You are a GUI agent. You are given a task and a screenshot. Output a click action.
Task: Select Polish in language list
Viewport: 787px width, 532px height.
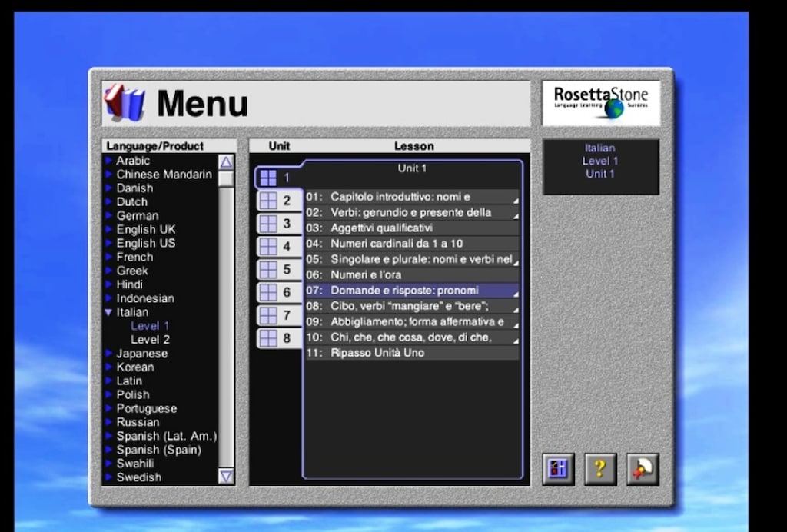[133, 395]
